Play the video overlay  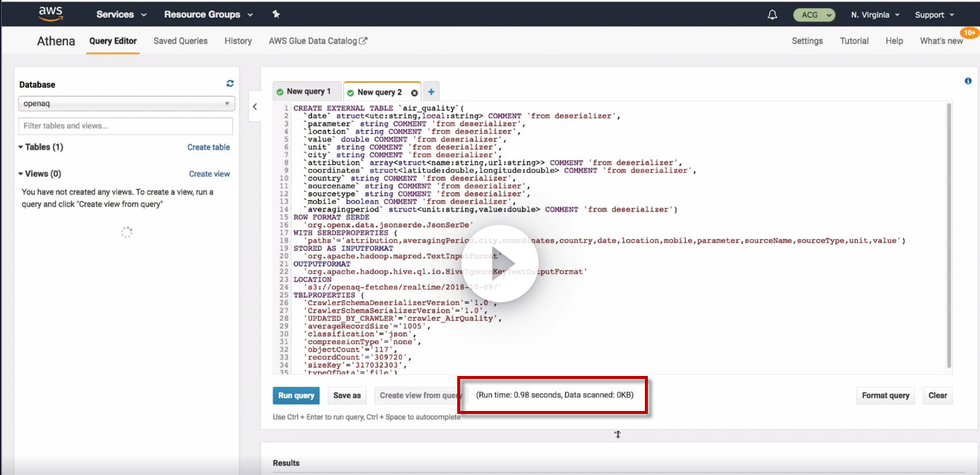pyautogui.click(x=499, y=264)
